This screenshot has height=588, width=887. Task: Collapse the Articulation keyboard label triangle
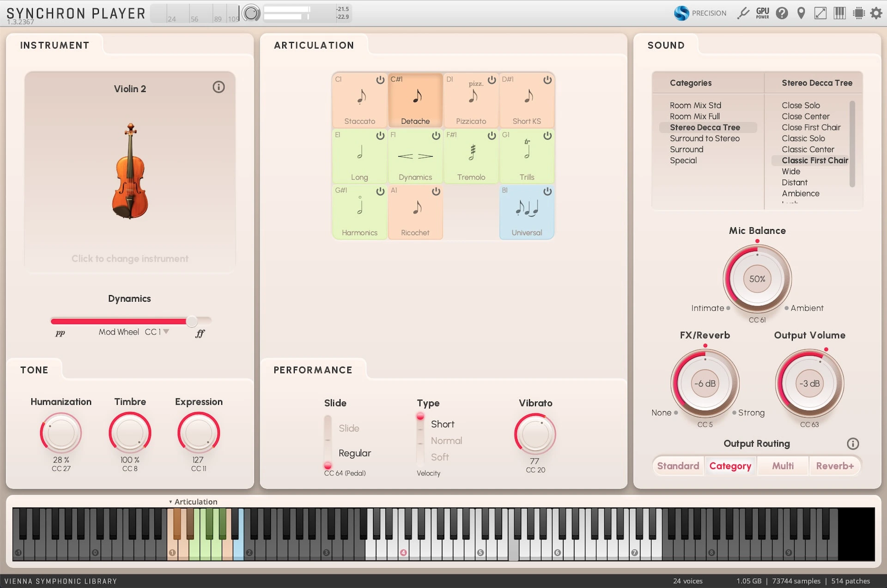[170, 502]
